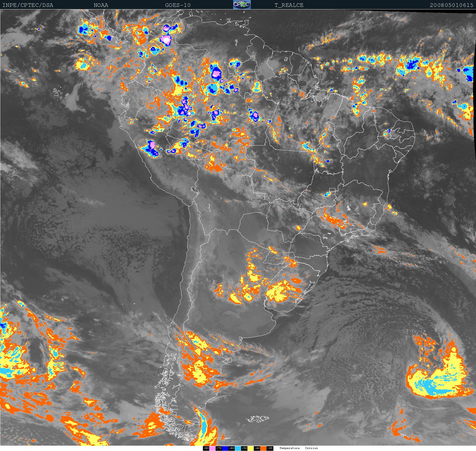
Task: Pick the yellow legend color swatch
Action: pyautogui.click(x=250, y=448)
